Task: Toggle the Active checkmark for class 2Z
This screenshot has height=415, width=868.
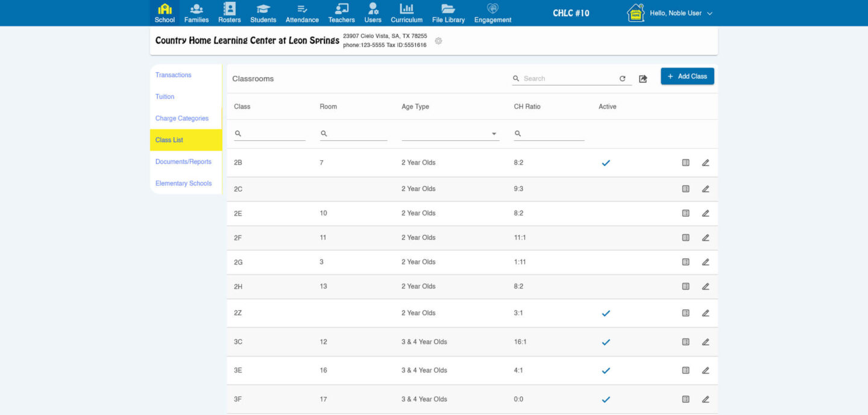Action: (606, 313)
